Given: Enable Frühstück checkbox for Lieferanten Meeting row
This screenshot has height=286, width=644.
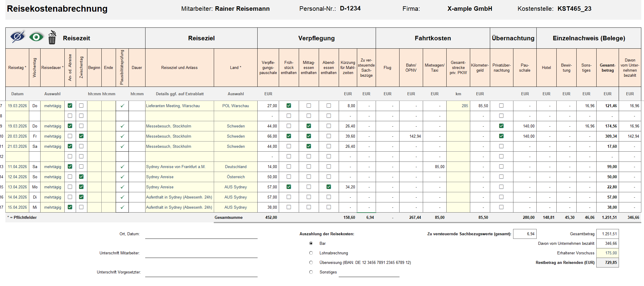Looking at the screenshot, I should [289, 106].
